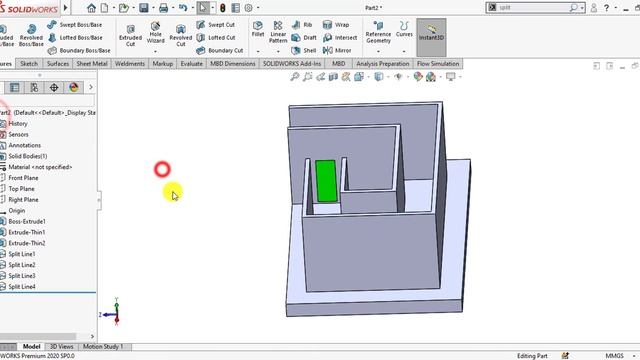
Task: Save the part using the Save icon
Action: click(144, 8)
